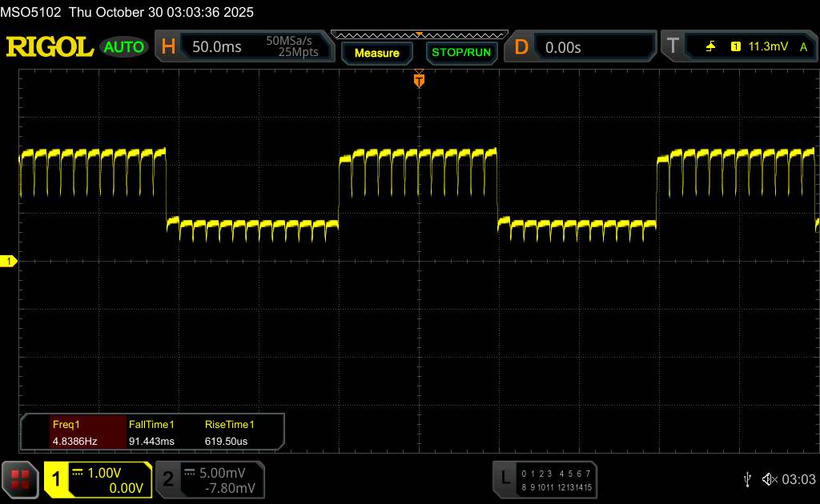This screenshot has height=504, width=820.
Task: Click the channel 1 ground level marker
Action: point(9,262)
